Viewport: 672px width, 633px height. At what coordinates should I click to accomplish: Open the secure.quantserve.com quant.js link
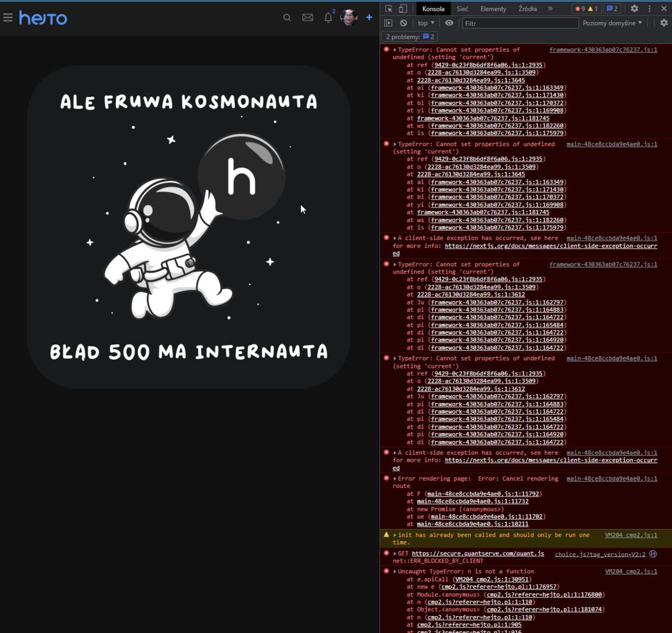point(478,554)
